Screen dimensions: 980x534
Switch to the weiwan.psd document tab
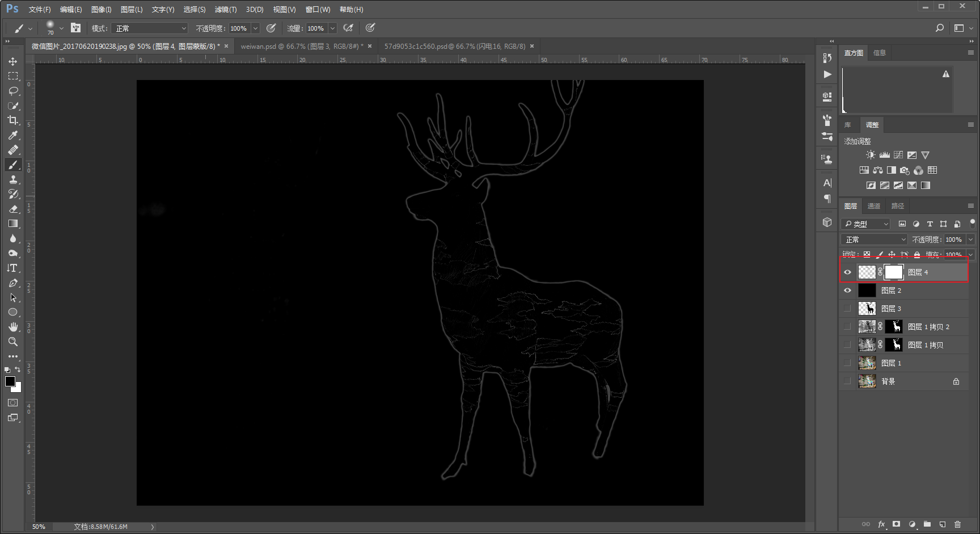click(302, 47)
